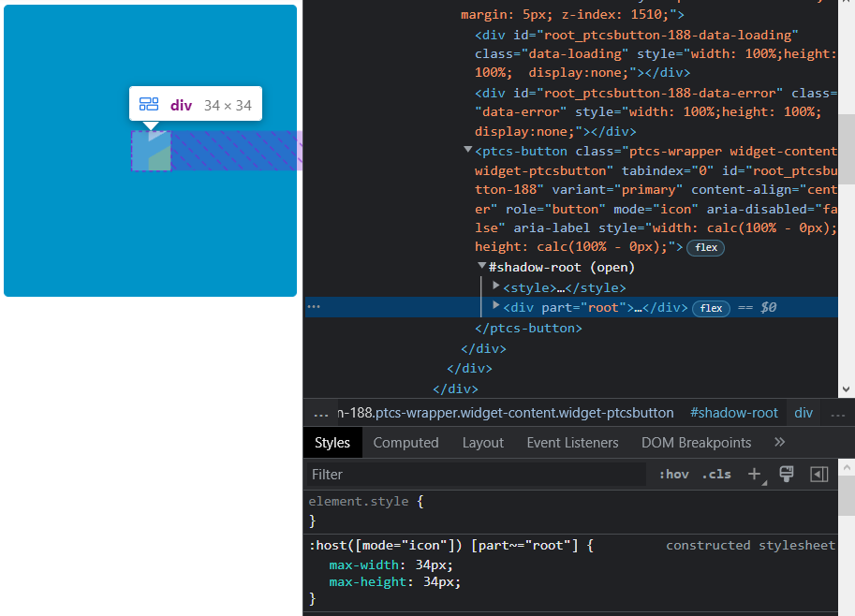
Task: Open the Event Listeners tab
Action: point(572,442)
